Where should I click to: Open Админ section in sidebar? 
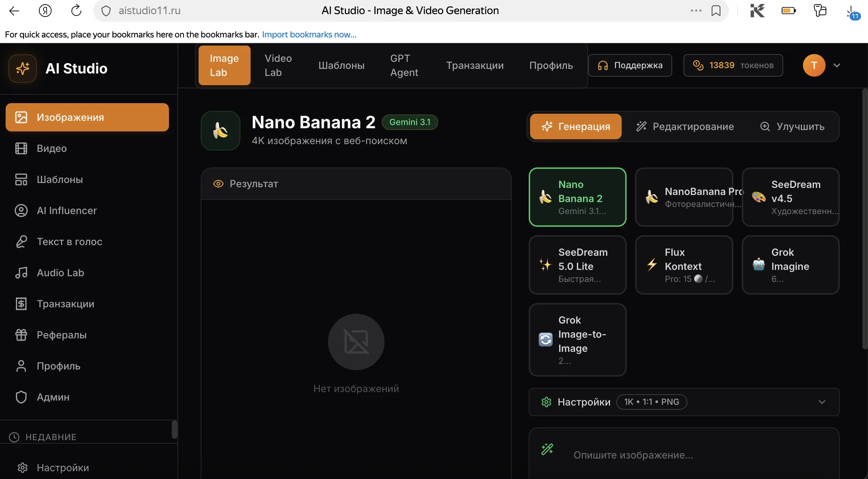point(87,397)
